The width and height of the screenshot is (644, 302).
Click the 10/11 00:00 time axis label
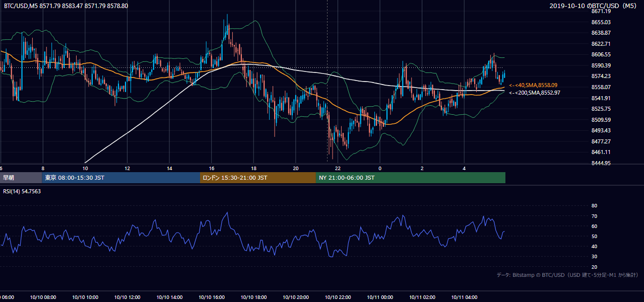point(379,297)
